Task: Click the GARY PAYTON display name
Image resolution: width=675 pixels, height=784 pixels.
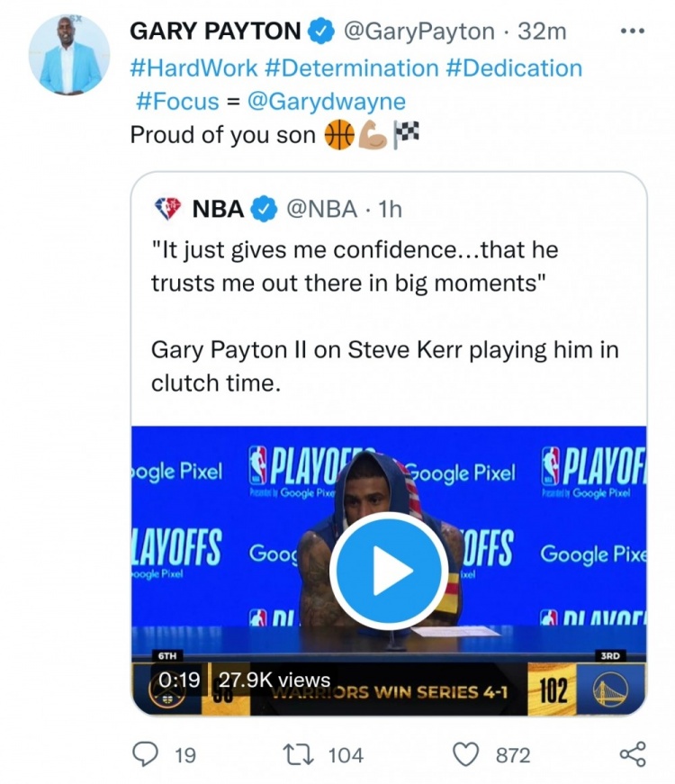Action: (215, 32)
